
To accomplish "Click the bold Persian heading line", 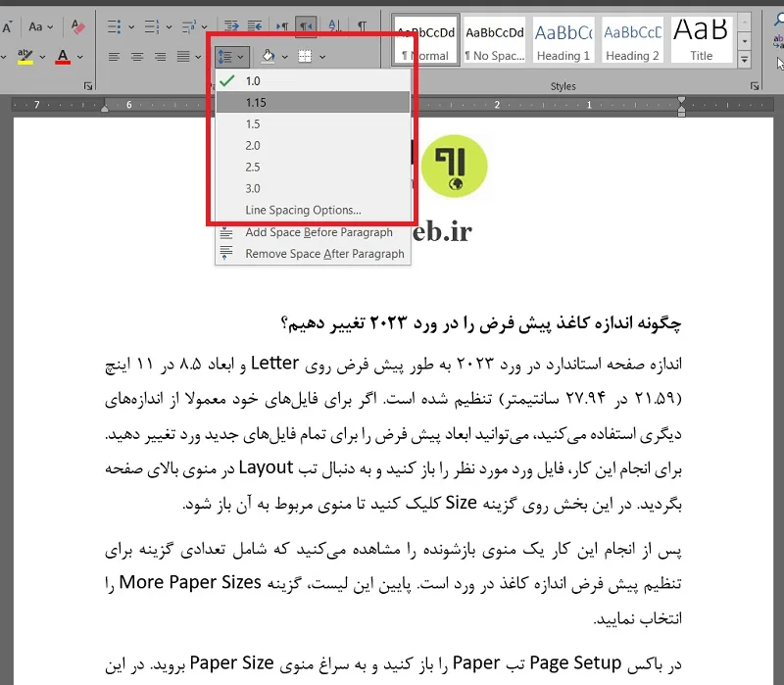I will (481, 323).
